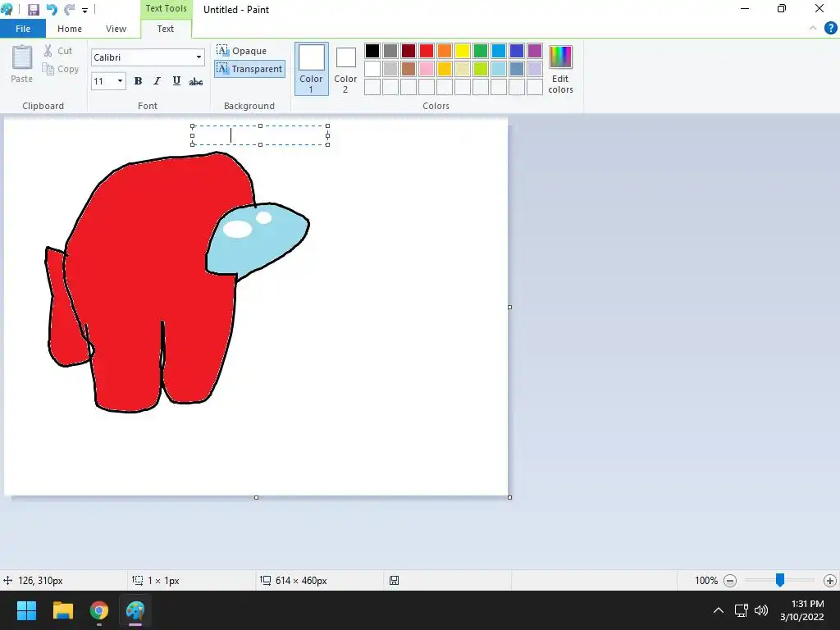Viewport: 840px width, 630px height.
Task: Open Paint Help question mark icon
Action: pos(830,29)
